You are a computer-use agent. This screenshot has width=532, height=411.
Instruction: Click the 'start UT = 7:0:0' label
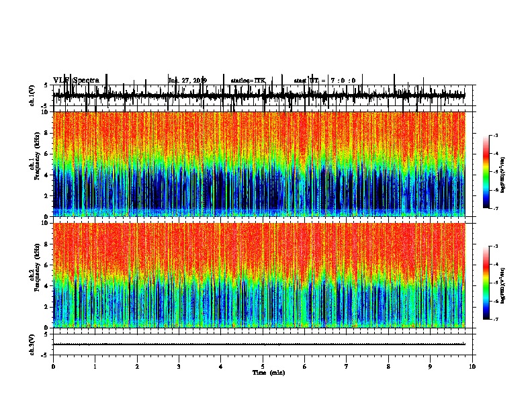tap(324, 81)
